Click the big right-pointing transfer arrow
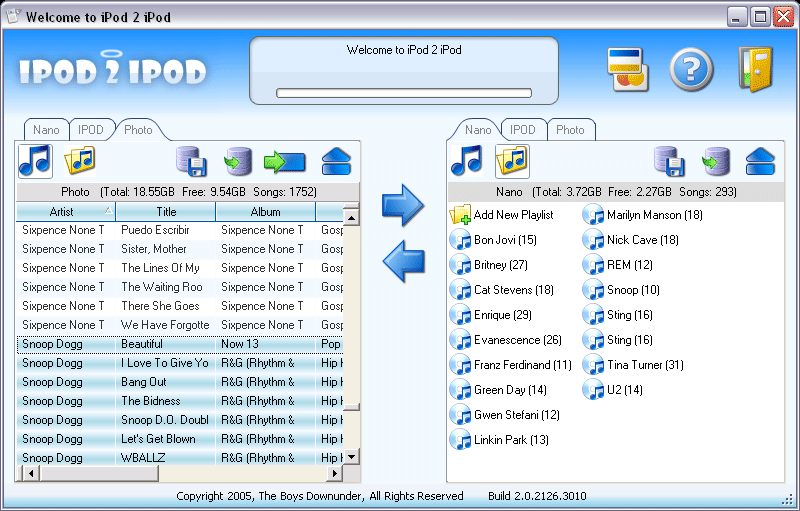This screenshot has height=511, width=800. click(x=403, y=205)
